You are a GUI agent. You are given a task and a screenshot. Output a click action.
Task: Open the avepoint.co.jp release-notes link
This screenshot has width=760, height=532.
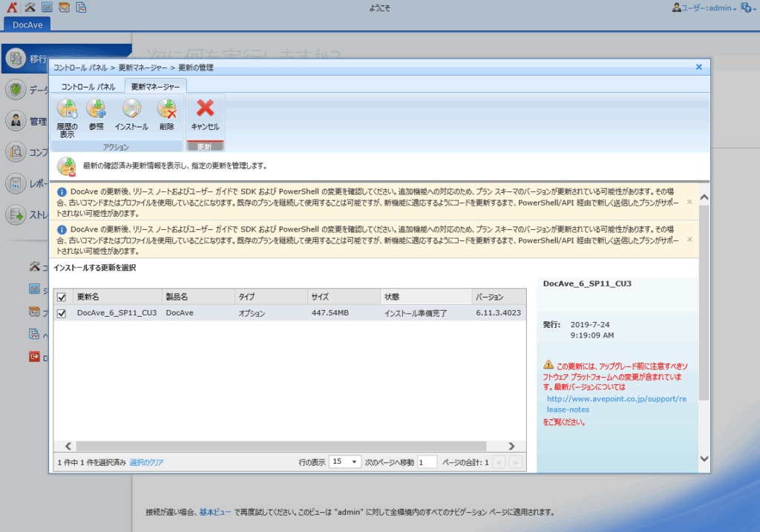click(617, 404)
